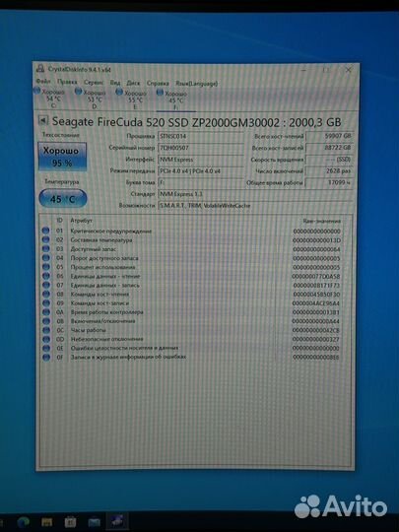Click status orb for attribute 04 row
Viewport: 399px width, 532px height.
pos(45,258)
